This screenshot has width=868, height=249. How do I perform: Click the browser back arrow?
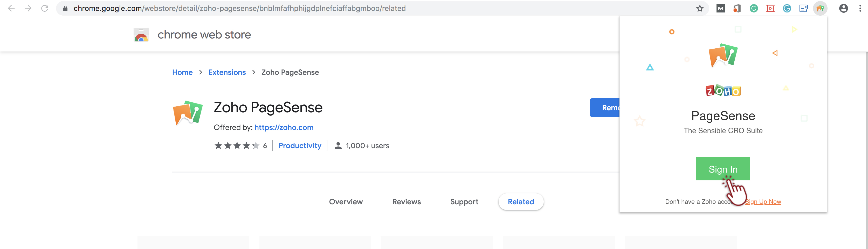pyautogui.click(x=11, y=8)
